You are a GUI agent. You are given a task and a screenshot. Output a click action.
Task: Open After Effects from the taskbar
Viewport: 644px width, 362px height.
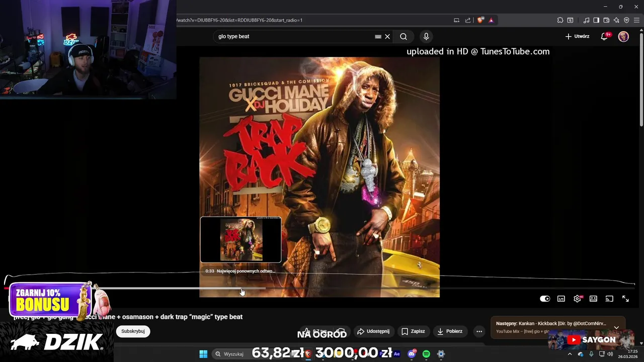point(396,354)
